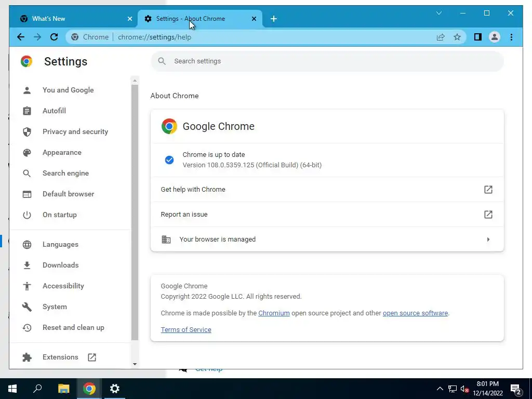Click the Chrome site info chip

point(90,37)
